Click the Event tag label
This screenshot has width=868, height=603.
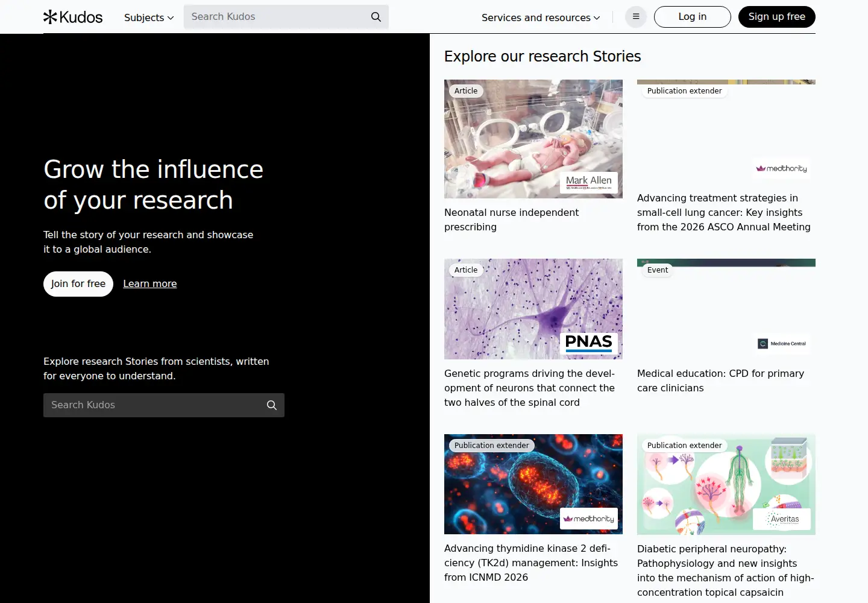[x=658, y=270]
